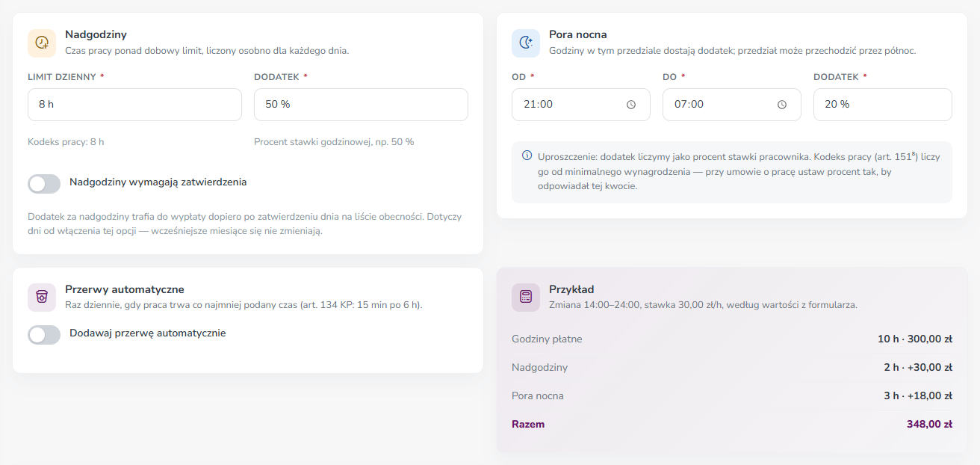Click the Pora nocna section heading
The width and height of the screenshot is (980, 465).
[578, 34]
